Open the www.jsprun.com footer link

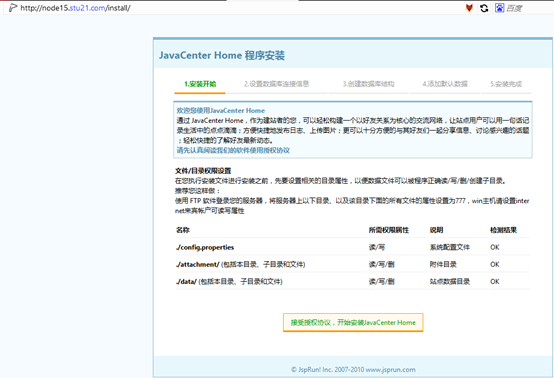(390, 370)
